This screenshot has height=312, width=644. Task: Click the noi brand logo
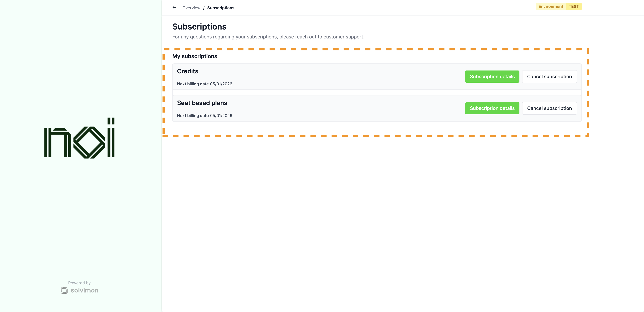(x=79, y=138)
